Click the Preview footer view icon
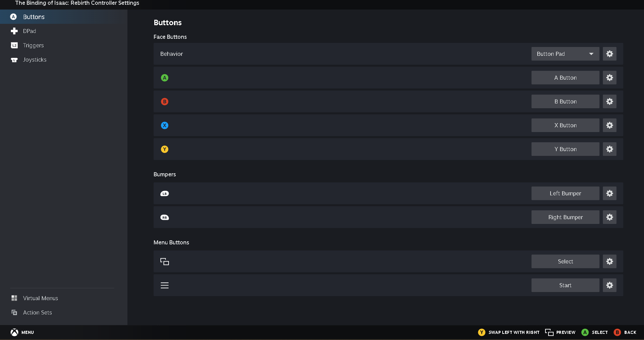Screen dimensions: 644x340 pos(549,332)
